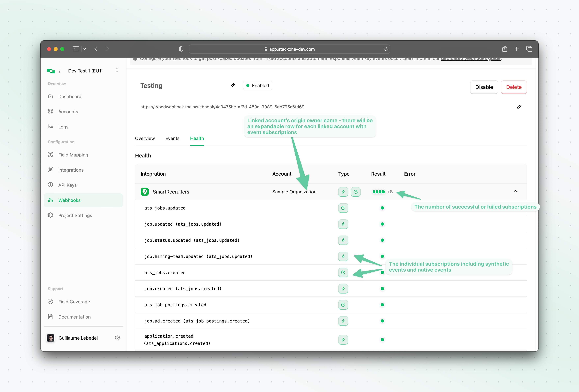Select the ats_job_postings.created event text
579x392 pixels.
tap(175, 305)
